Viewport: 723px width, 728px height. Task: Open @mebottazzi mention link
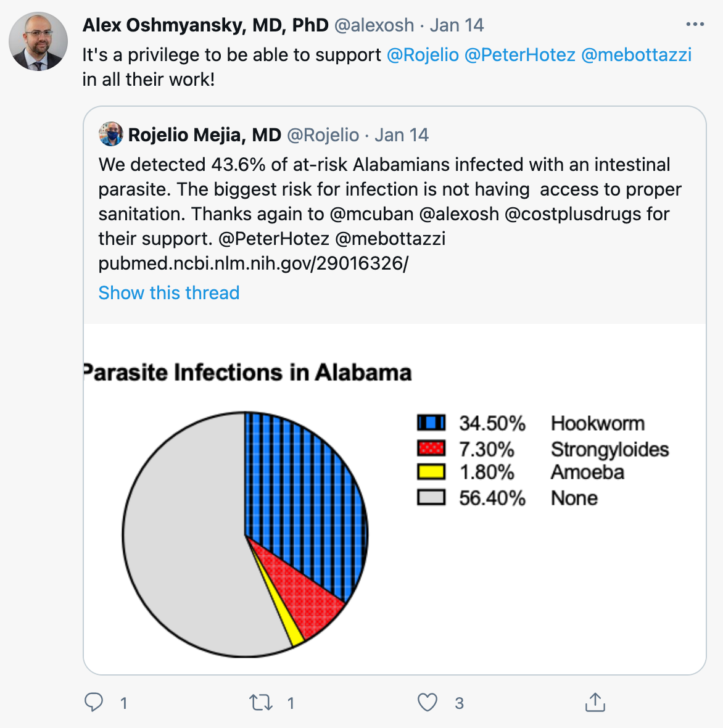pos(636,55)
